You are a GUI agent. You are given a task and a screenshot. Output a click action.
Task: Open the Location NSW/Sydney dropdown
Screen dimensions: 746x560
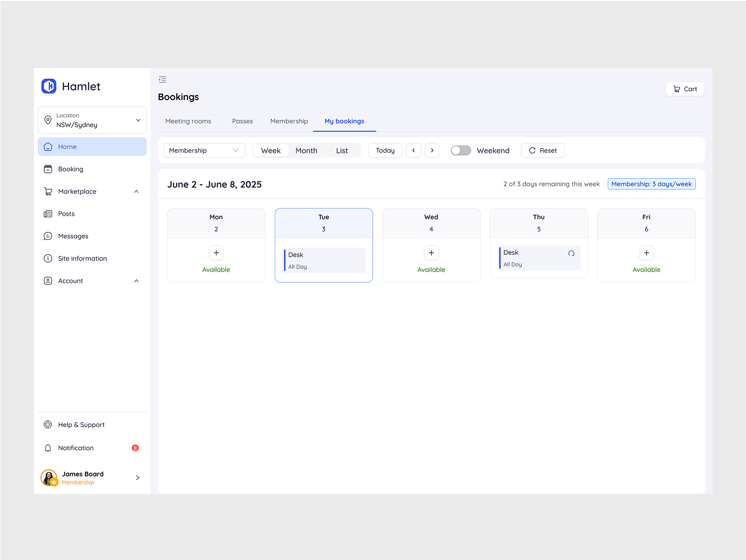click(92, 120)
